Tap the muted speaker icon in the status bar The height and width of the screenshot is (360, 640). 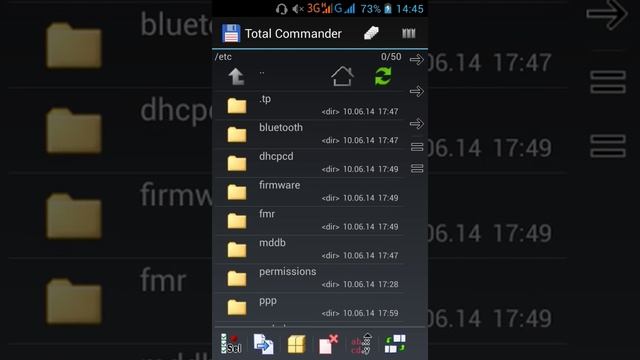298,9
